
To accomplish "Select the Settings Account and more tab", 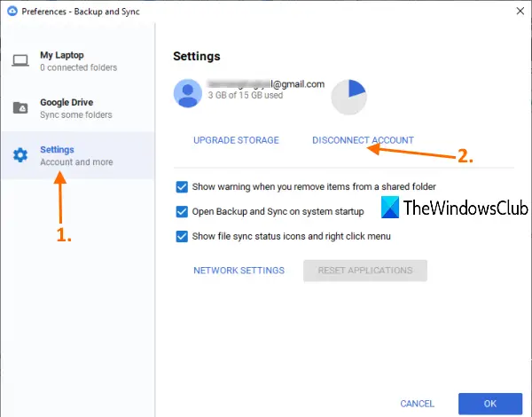I will click(78, 155).
